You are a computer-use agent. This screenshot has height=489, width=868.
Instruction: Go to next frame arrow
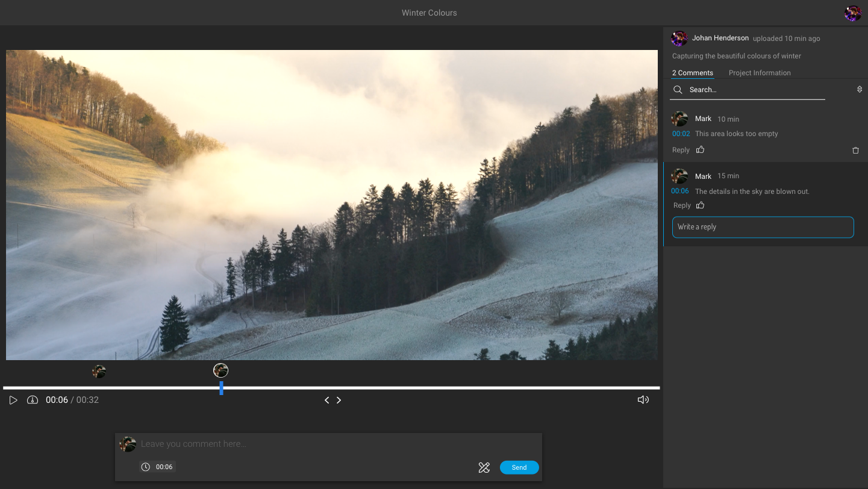tap(339, 400)
